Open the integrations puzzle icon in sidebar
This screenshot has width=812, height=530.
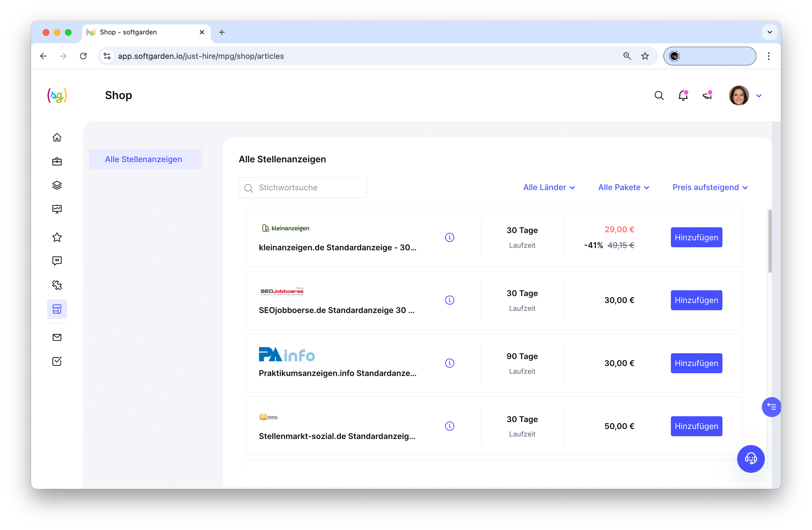57,285
